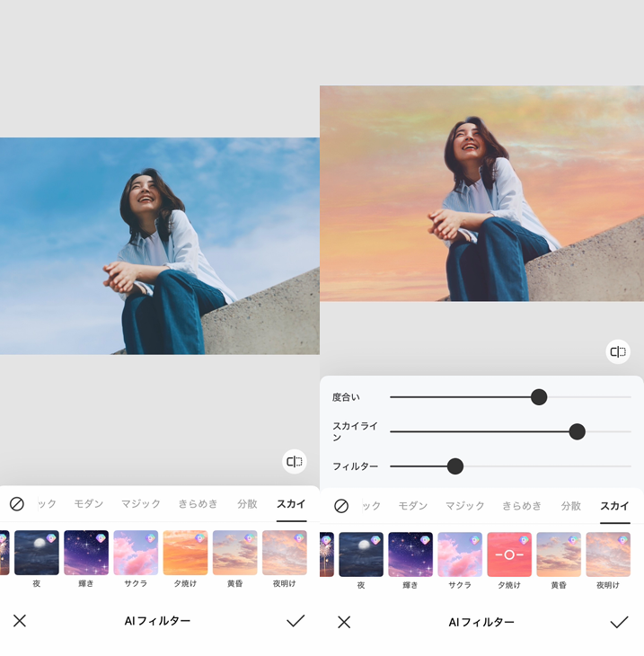The height and width of the screenshot is (656, 644).
Task: Tap the compare icon above the sliders panel
Action: 618,352
